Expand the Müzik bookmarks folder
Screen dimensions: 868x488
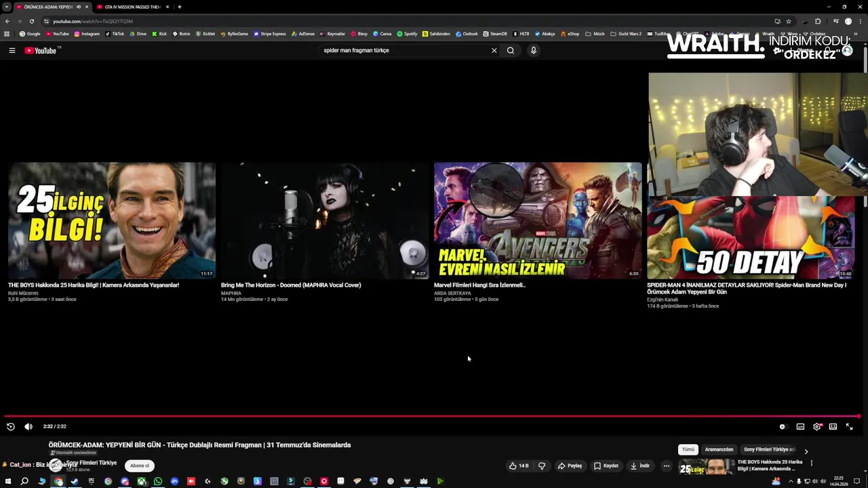coord(595,34)
